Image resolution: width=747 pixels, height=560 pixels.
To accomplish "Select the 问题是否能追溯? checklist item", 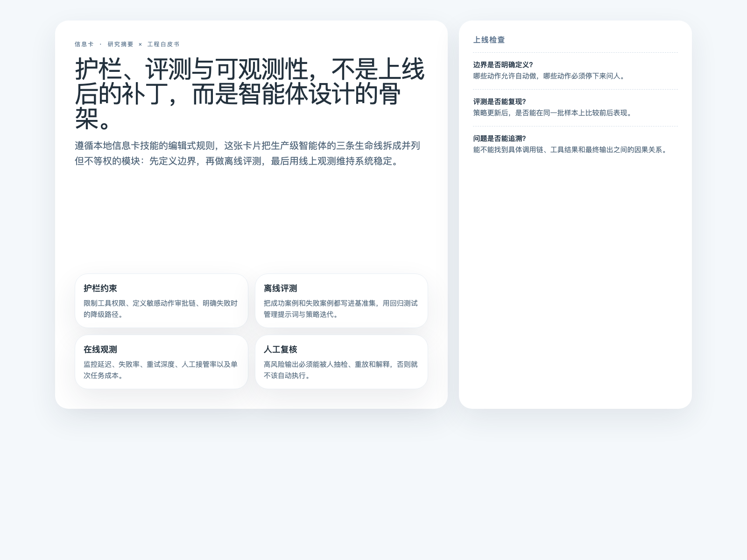I will pyautogui.click(x=575, y=144).
